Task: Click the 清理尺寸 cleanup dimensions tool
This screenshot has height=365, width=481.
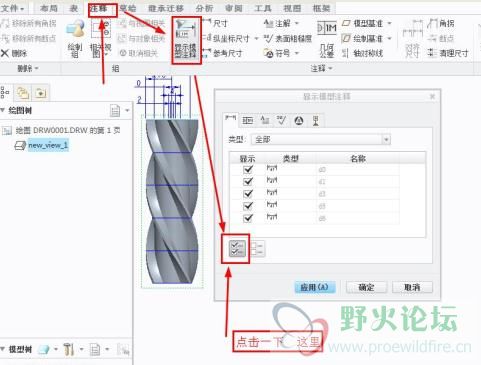Action: (448, 53)
